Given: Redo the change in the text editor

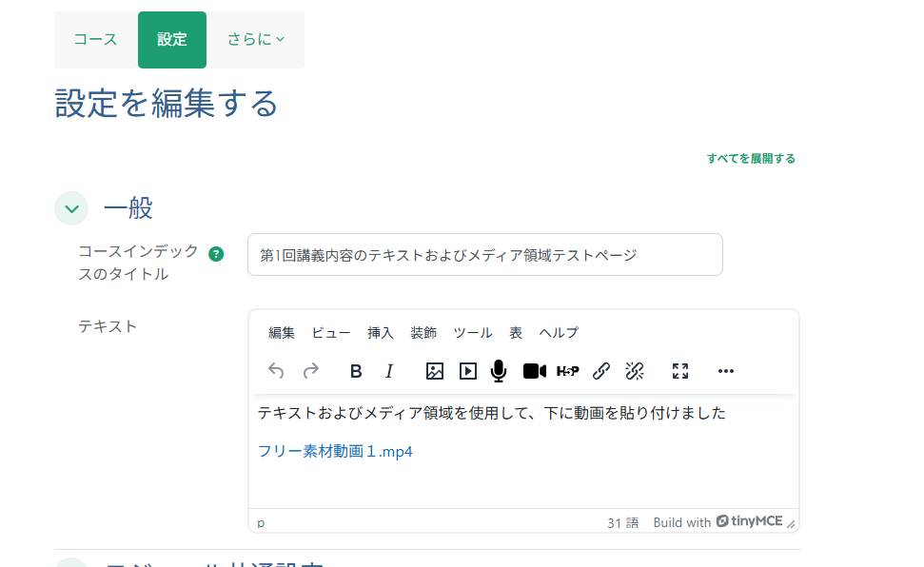Looking at the screenshot, I should click(311, 371).
